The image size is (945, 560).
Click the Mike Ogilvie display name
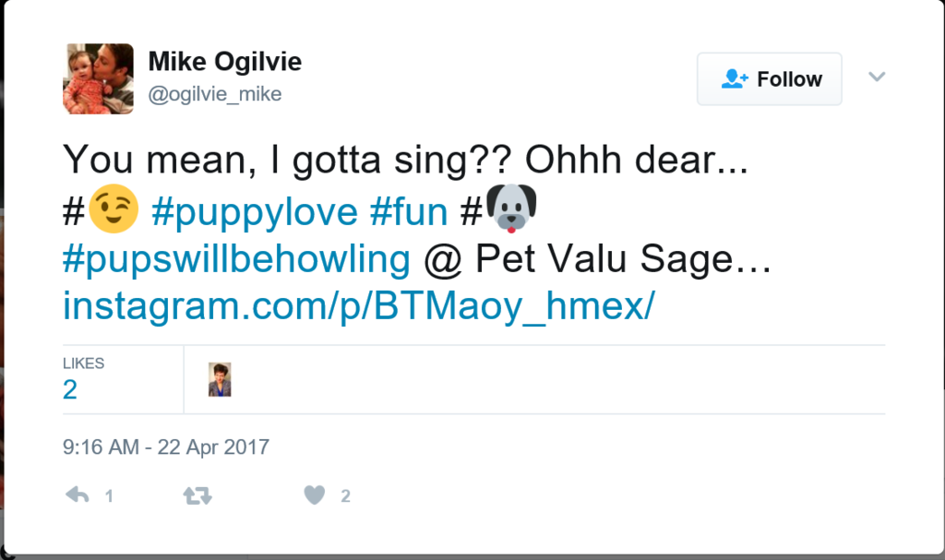[225, 62]
